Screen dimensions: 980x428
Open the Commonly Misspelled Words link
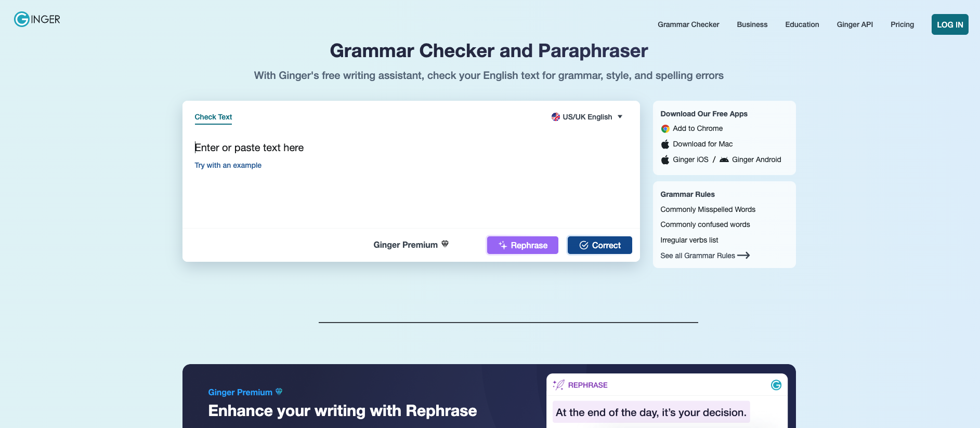(x=708, y=209)
